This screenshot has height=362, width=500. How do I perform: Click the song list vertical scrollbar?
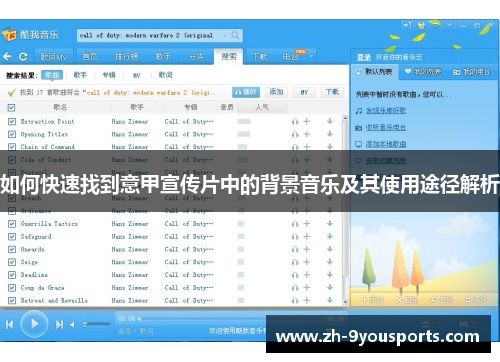[x=345, y=209]
